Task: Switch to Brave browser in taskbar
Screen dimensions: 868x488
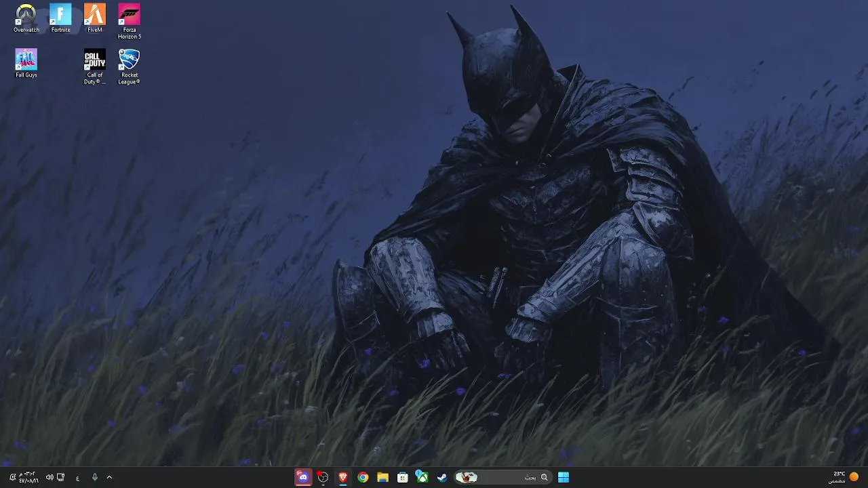Action: click(x=343, y=477)
